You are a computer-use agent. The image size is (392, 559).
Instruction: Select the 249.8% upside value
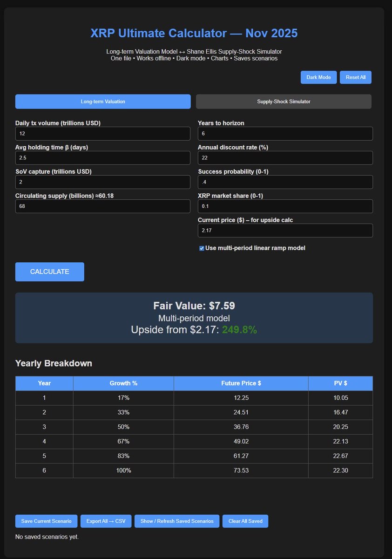239,330
